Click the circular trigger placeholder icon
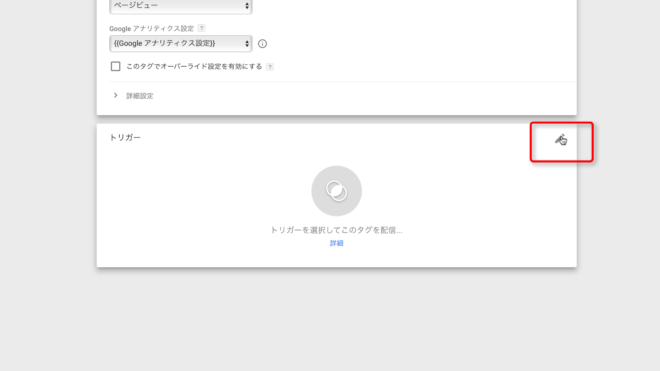This screenshot has height=371, width=660. 336,191
